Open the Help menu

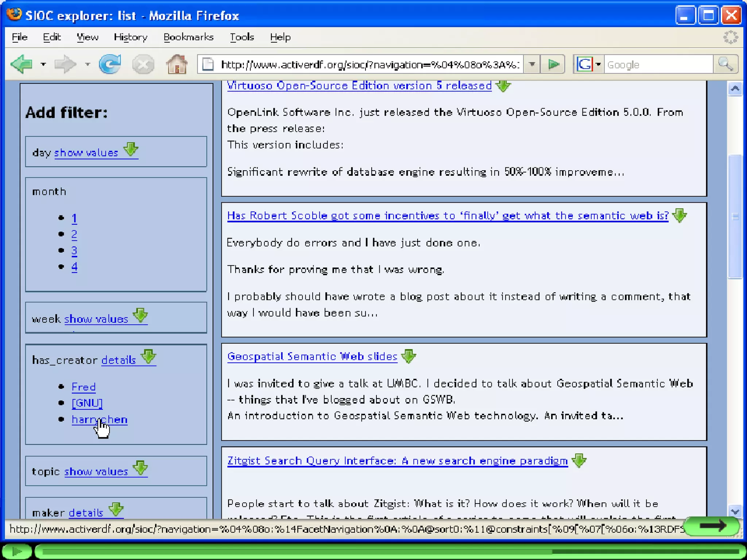(280, 37)
